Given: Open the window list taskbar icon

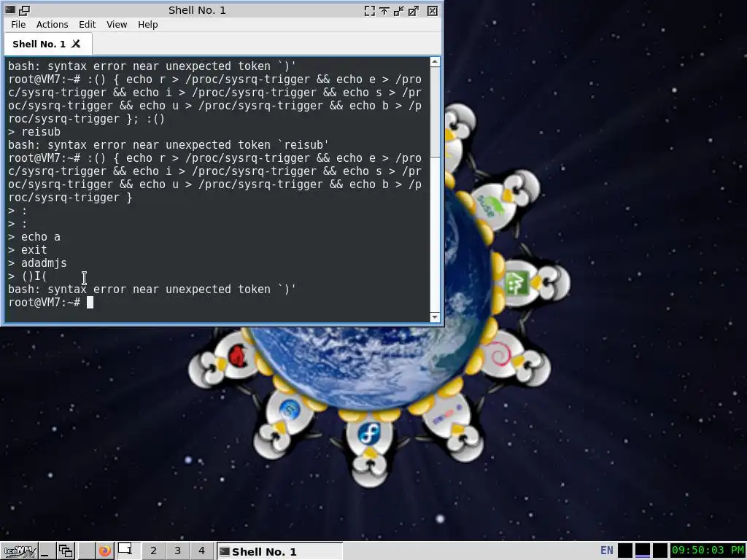Looking at the screenshot, I should [x=66, y=551].
